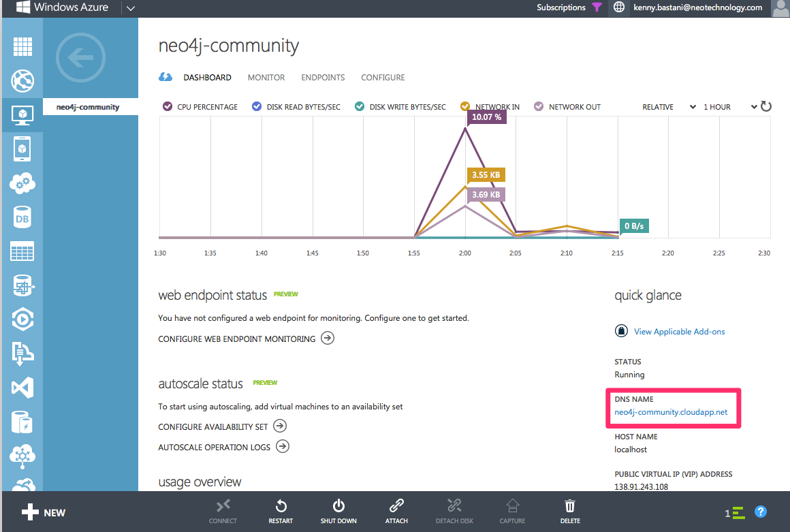Screen dimensions: 790x532
Task: Switch to the Dashboard tab
Action: click(x=208, y=78)
